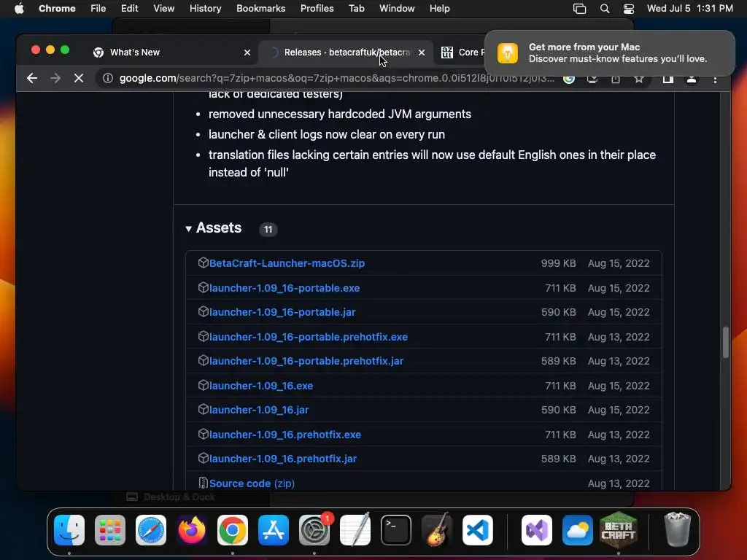Open Visual Studio Code in the Dock

(477, 529)
